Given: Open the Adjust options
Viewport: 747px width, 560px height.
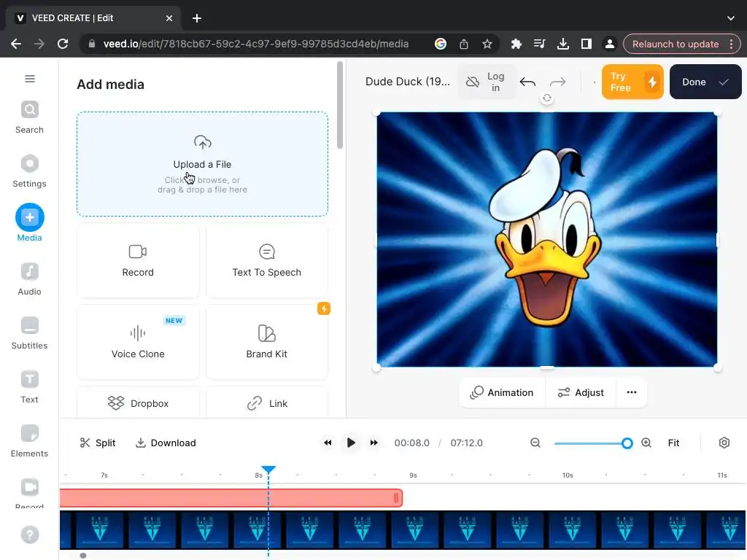Looking at the screenshot, I should (x=581, y=392).
